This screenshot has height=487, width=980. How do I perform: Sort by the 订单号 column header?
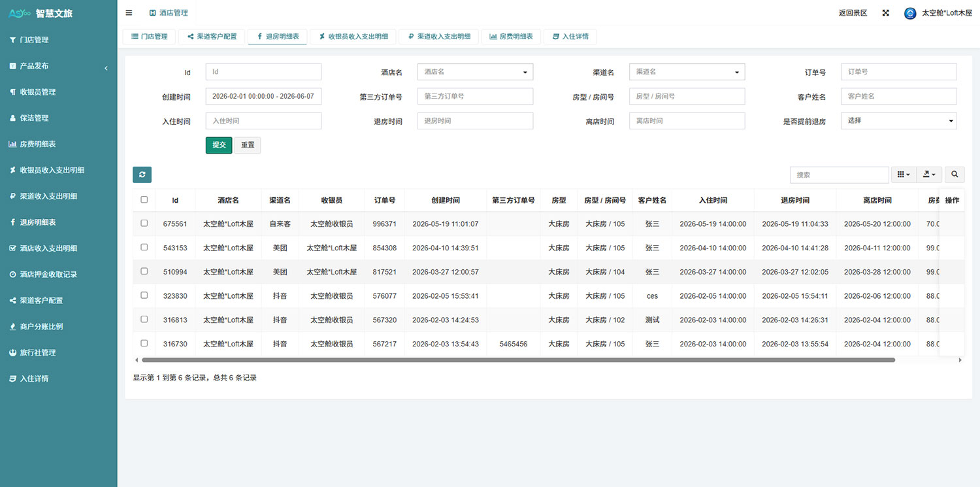[384, 200]
